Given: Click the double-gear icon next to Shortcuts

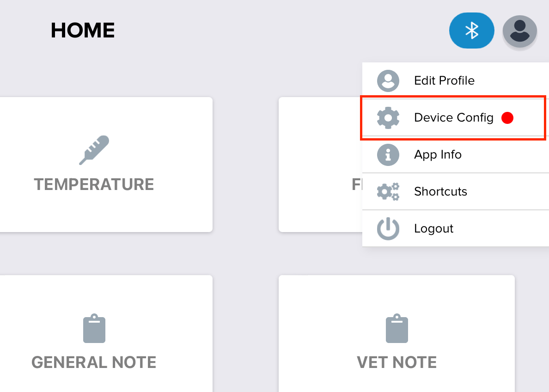Looking at the screenshot, I should (x=388, y=191).
